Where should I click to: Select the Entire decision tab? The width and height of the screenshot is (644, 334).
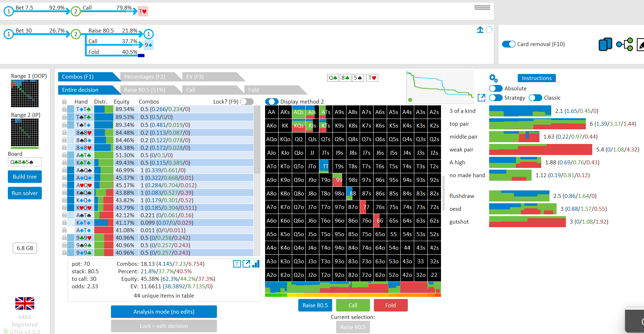[x=89, y=90]
